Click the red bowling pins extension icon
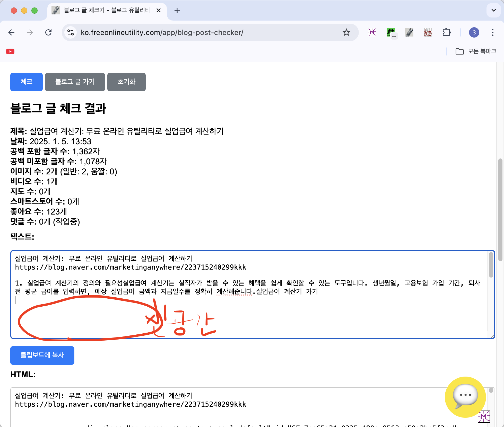The width and height of the screenshot is (504, 427). coord(428,32)
